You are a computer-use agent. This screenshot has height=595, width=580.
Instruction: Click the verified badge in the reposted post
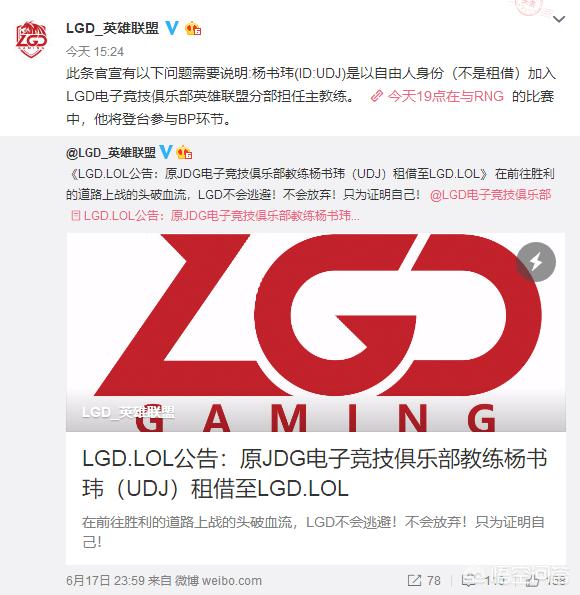pyautogui.click(x=165, y=152)
